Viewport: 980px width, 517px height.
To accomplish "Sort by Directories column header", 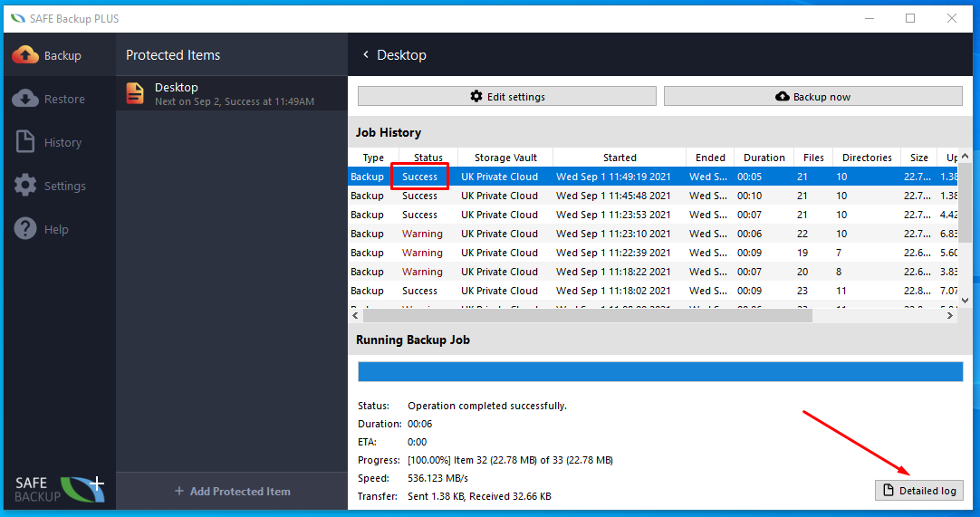I will (x=866, y=158).
